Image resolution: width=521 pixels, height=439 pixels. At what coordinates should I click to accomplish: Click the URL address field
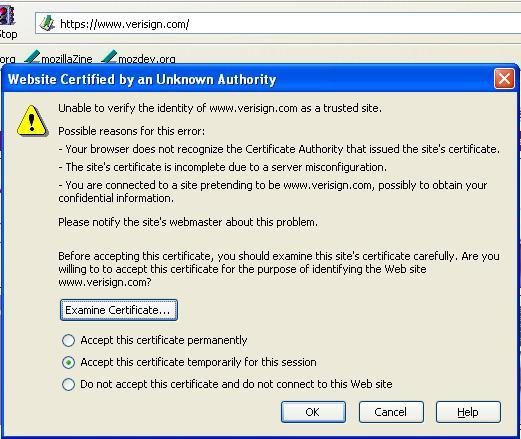pyautogui.click(x=278, y=23)
